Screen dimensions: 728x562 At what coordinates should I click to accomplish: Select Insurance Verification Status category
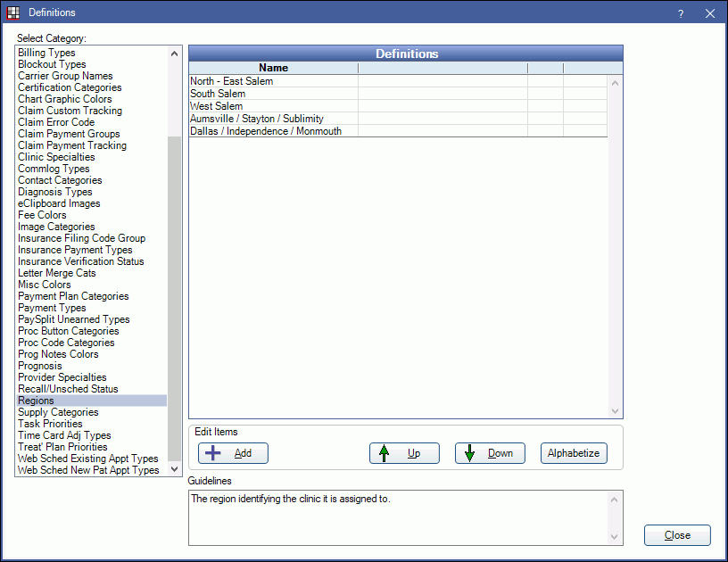pyautogui.click(x=92, y=261)
